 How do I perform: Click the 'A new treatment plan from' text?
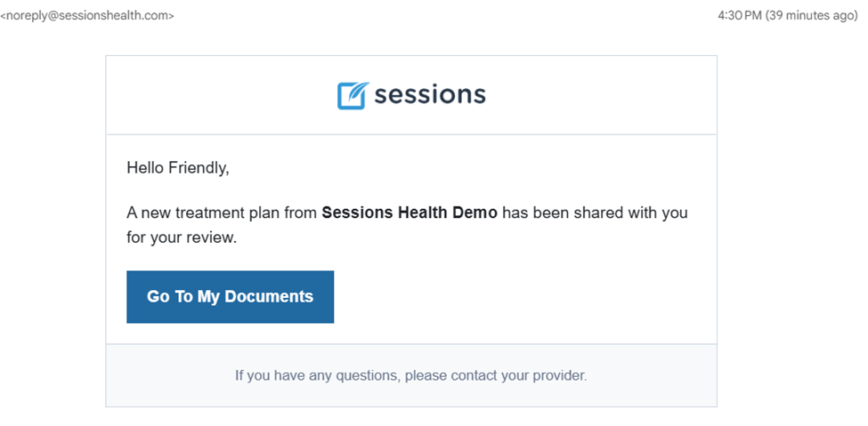223,213
